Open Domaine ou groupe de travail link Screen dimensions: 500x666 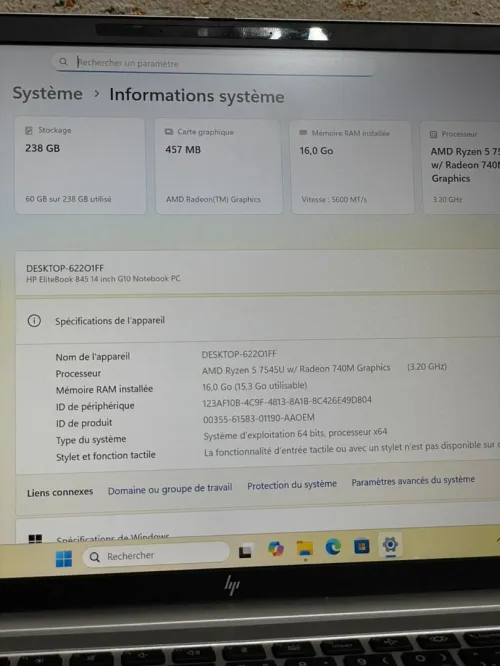click(x=170, y=489)
